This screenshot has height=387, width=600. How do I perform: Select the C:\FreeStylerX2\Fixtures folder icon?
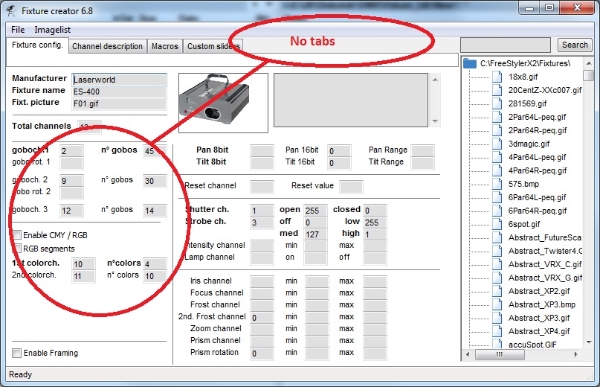click(x=470, y=63)
